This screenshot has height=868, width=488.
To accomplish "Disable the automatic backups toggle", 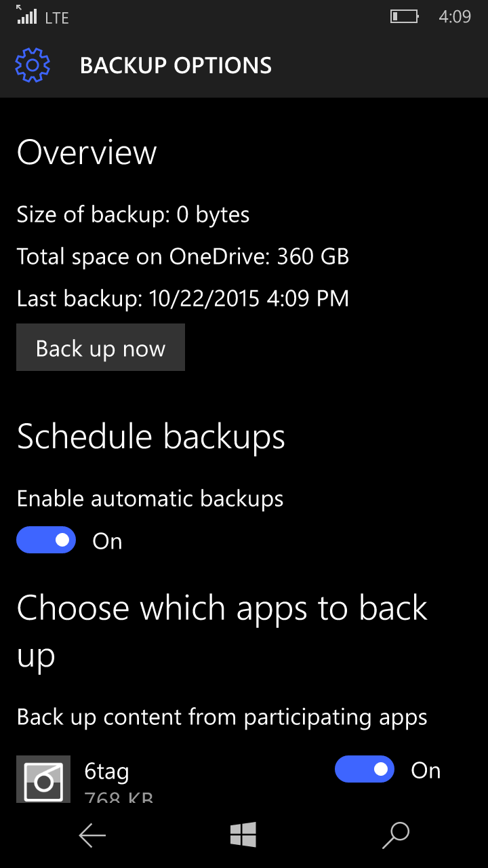I will coord(46,540).
